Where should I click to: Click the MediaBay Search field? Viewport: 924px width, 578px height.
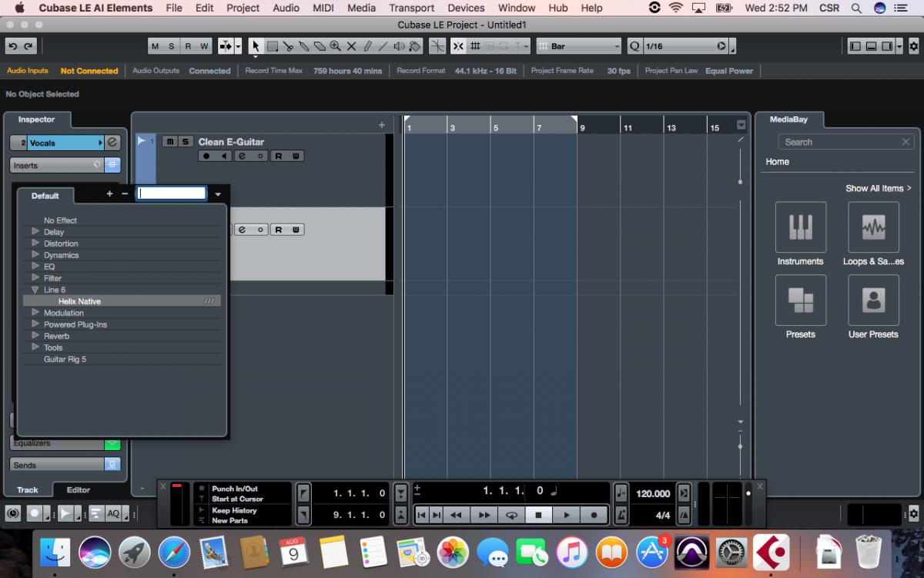click(x=839, y=142)
